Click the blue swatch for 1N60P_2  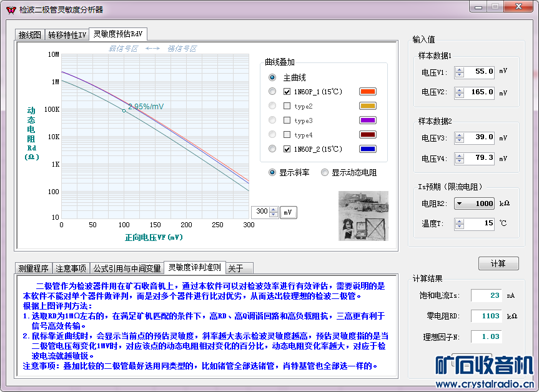(367, 149)
